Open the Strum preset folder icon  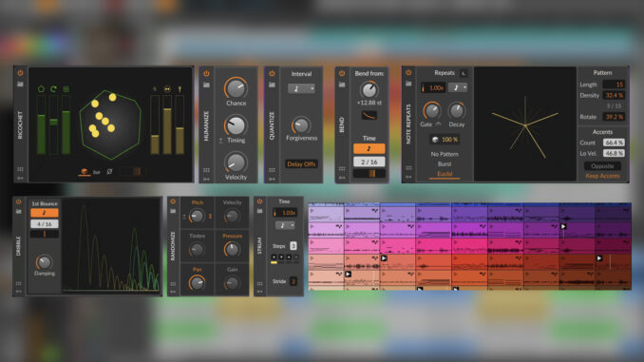pyautogui.click(x=259, y=211)
